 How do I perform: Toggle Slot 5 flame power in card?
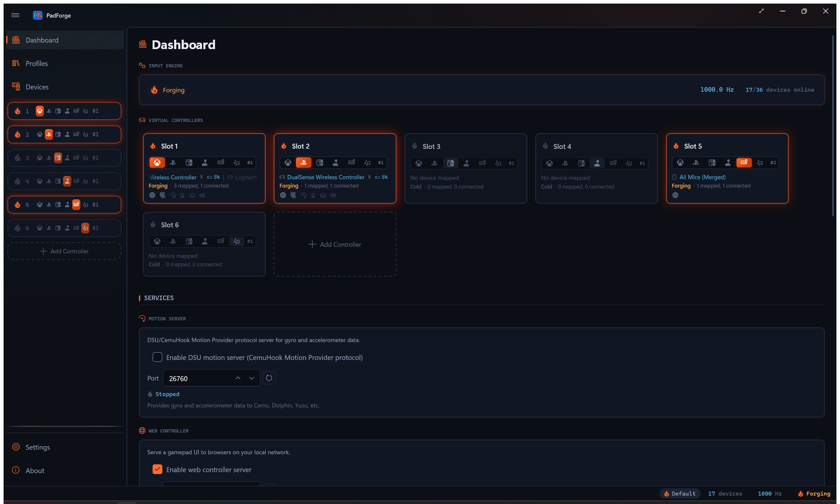(677, 146)
